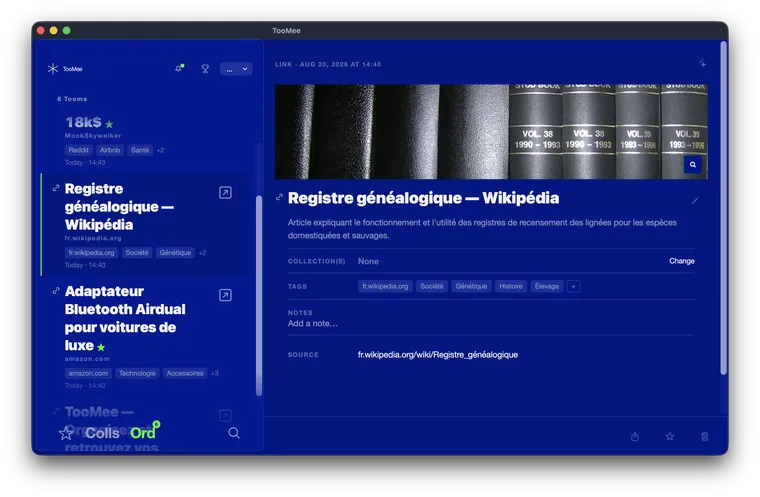Switch to the Colls tab
Image resolution: width=760 pixels, height=497 pixels.
coord(102,433)
